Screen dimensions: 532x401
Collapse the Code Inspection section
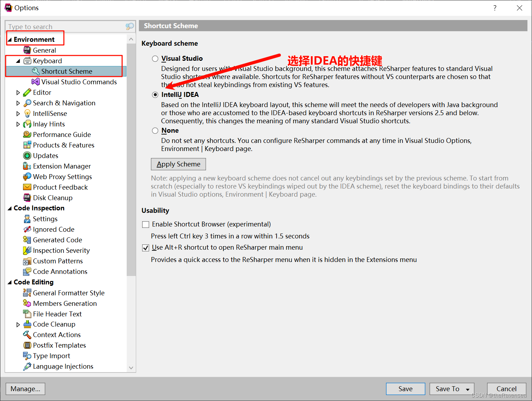9,208
